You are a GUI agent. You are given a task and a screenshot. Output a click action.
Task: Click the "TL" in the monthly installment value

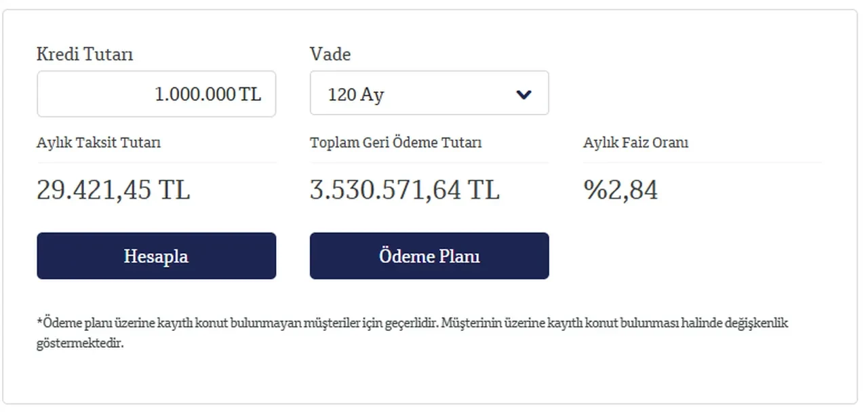(174, 191)
